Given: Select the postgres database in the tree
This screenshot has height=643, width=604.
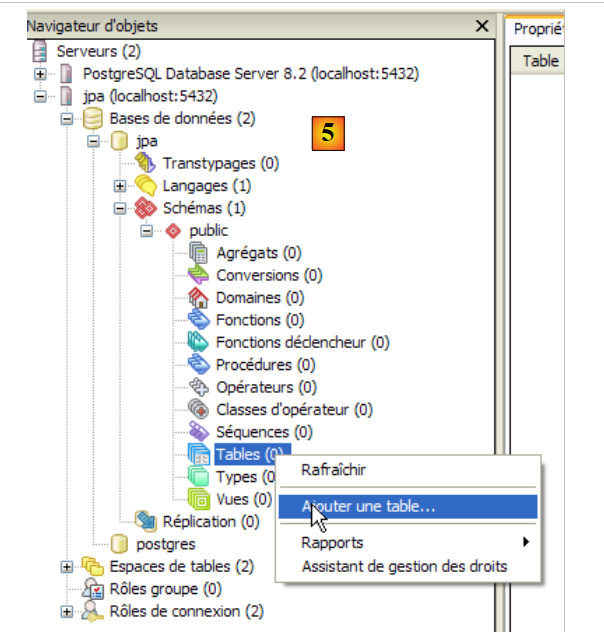Looking at the screenshot, I should click(x=165, y=544).
